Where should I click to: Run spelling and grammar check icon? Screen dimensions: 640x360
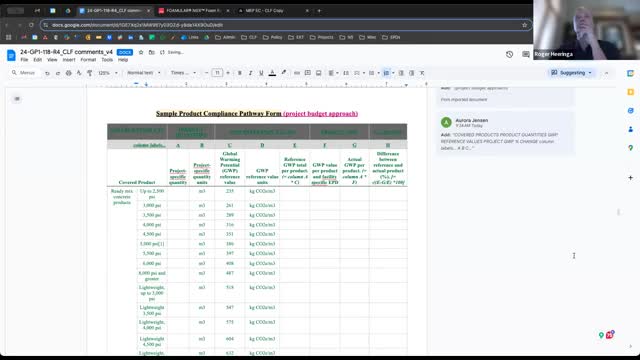(79, 73)
